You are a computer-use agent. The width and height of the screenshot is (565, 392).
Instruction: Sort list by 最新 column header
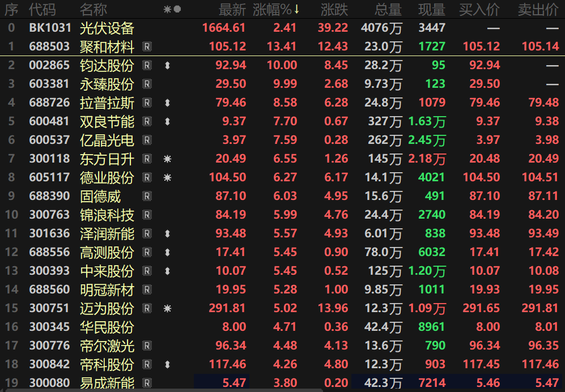tap(232, 10)
